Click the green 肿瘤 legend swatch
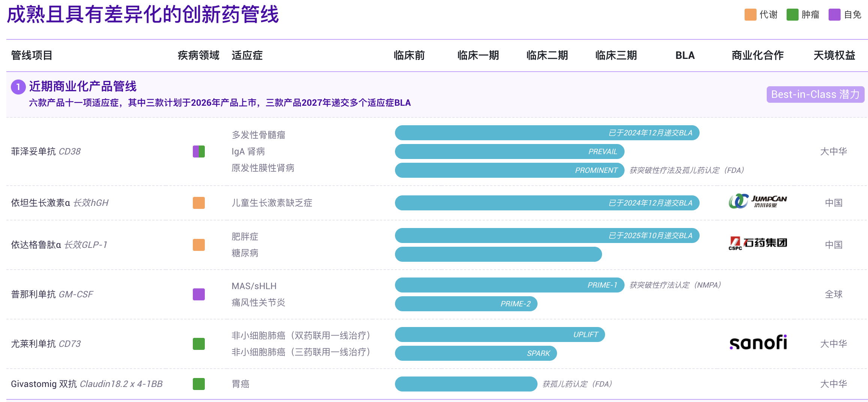 point(792,15)
